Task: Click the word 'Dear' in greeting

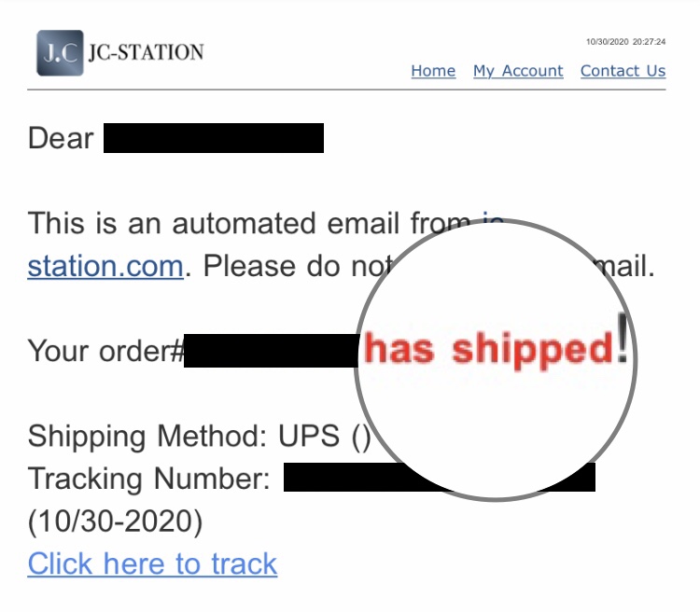Action: [x=61, y=138]
